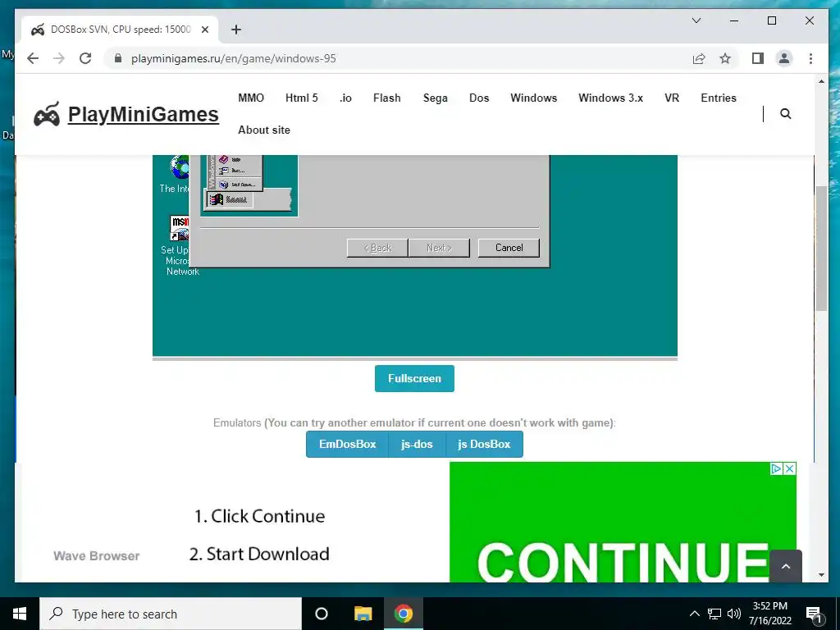This screenshot has height=630, width=840.
Task: Open the Windows 3.x menu item
Action: (x=610, y=98)
